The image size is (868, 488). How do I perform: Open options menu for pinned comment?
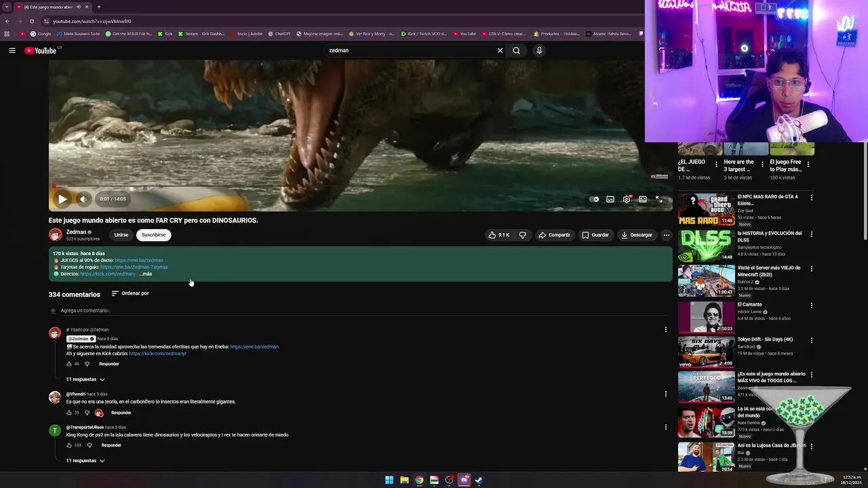[665, 329]
